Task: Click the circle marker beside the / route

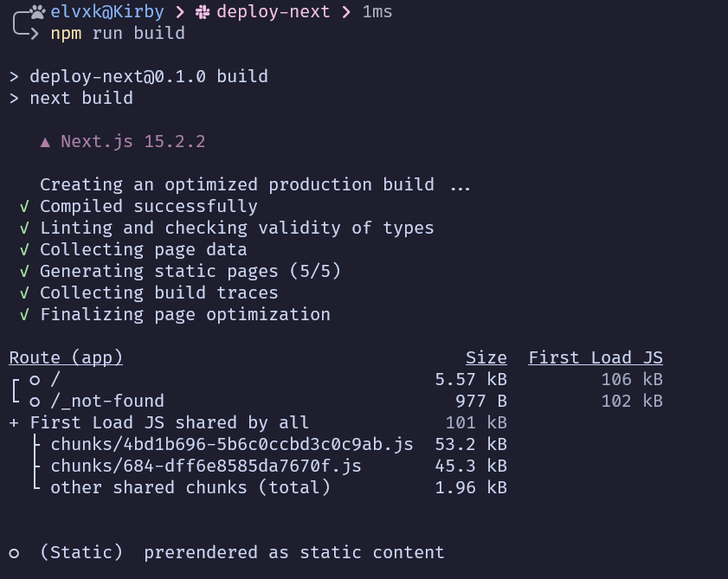Action: pyautogui.click(x=35, y=380)
